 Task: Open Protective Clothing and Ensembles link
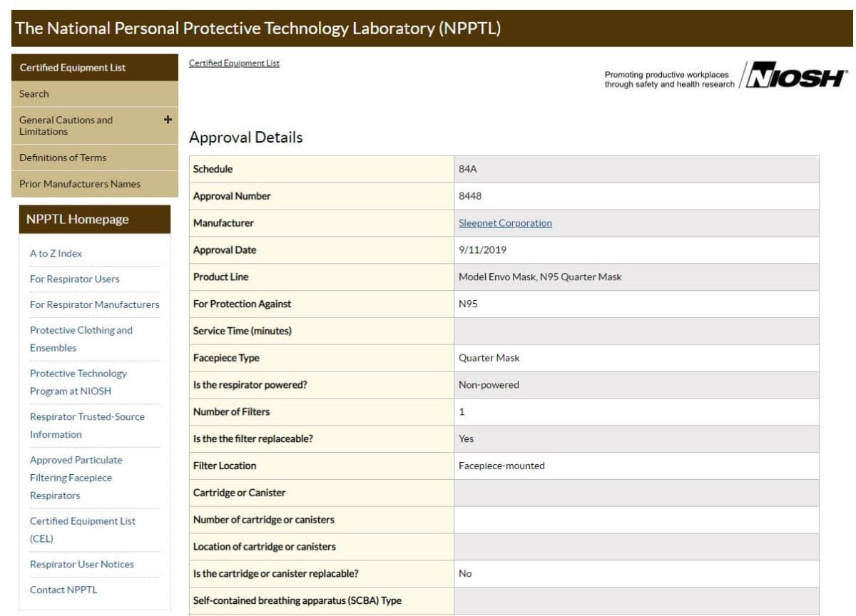click(x=81, y=339)
